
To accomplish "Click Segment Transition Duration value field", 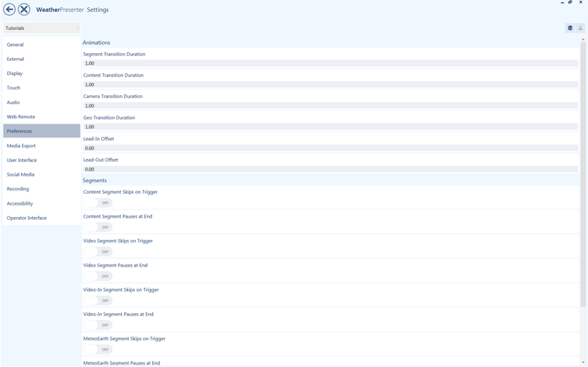I will coord(330,64).
